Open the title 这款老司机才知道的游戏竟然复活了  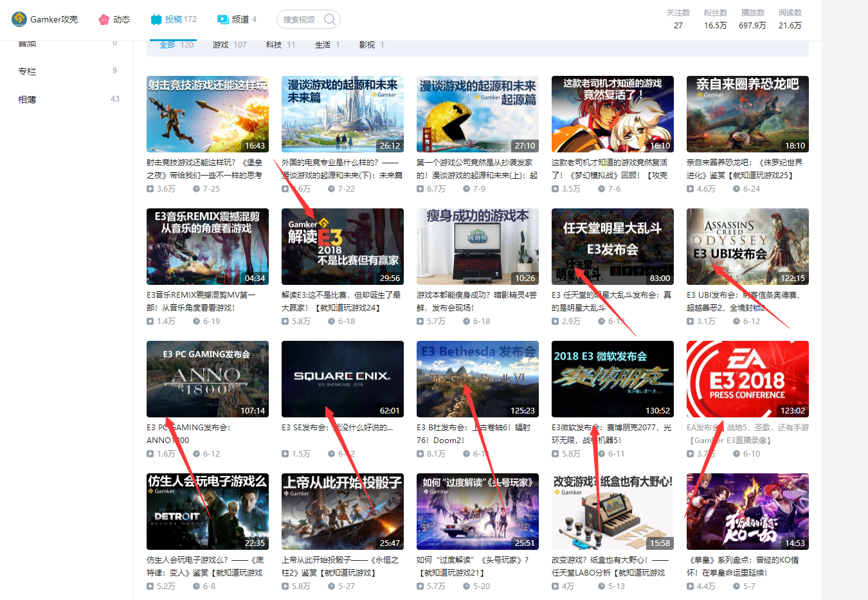click(610, 169)
